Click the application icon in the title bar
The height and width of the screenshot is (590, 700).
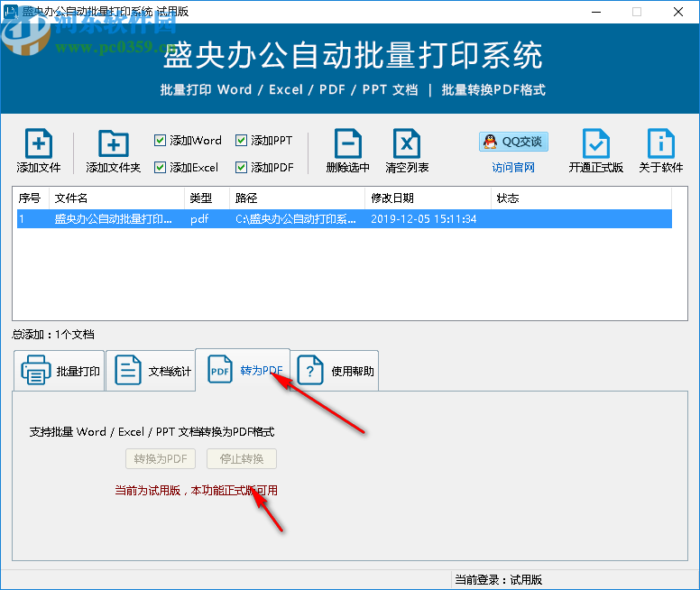(11, 11)
